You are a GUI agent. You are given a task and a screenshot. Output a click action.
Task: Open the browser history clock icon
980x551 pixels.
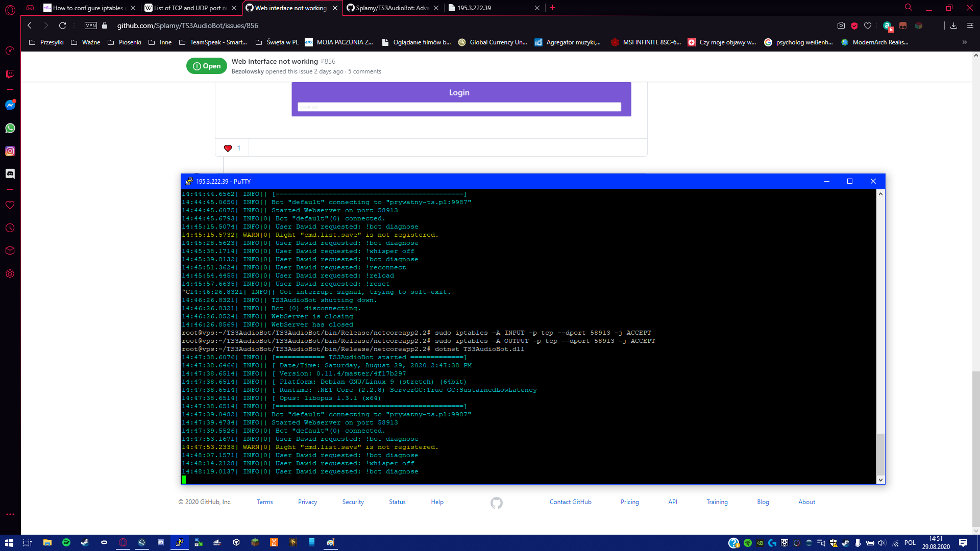point(10,228)
